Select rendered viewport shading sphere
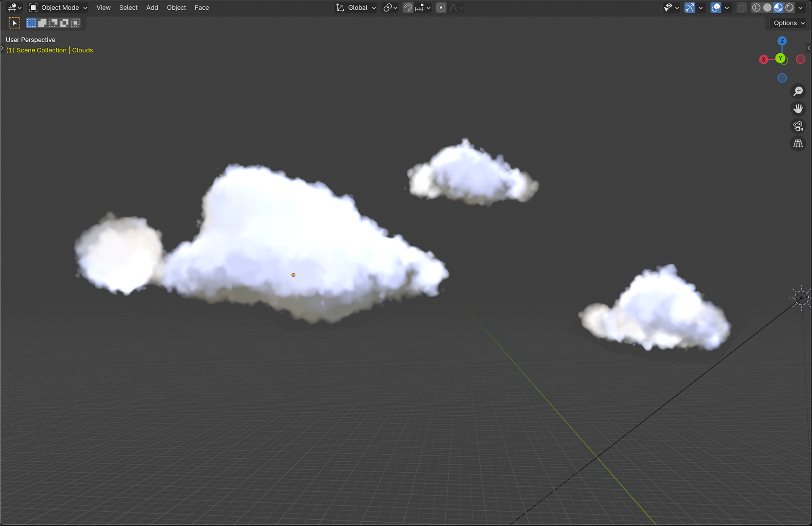 (x=789, y=8)
